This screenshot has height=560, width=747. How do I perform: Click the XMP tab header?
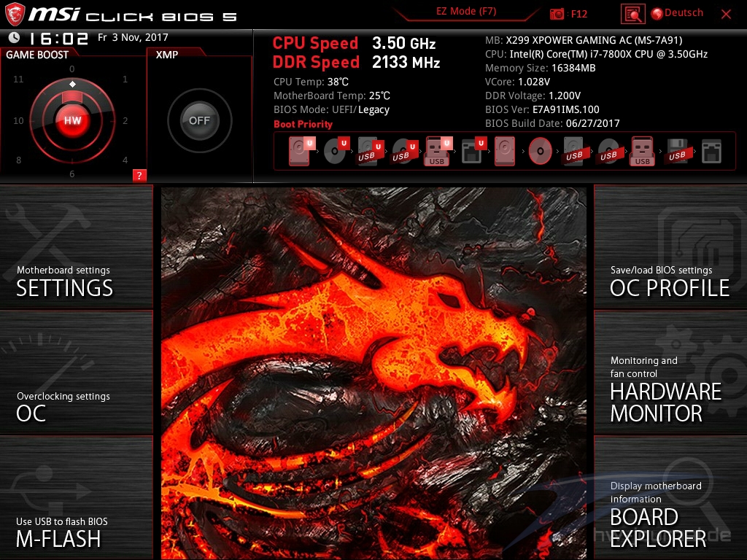point(167,54)
